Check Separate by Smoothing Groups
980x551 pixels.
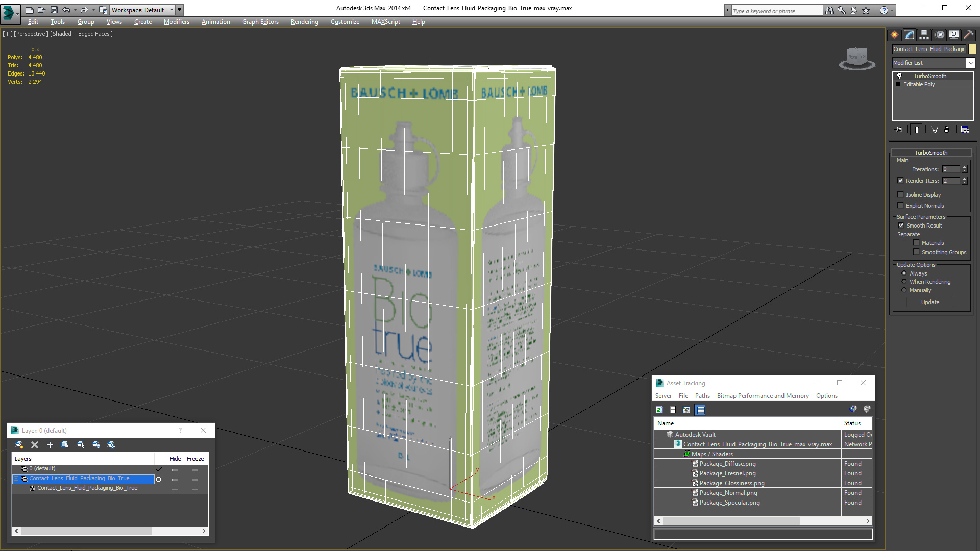tap(916, 252)
